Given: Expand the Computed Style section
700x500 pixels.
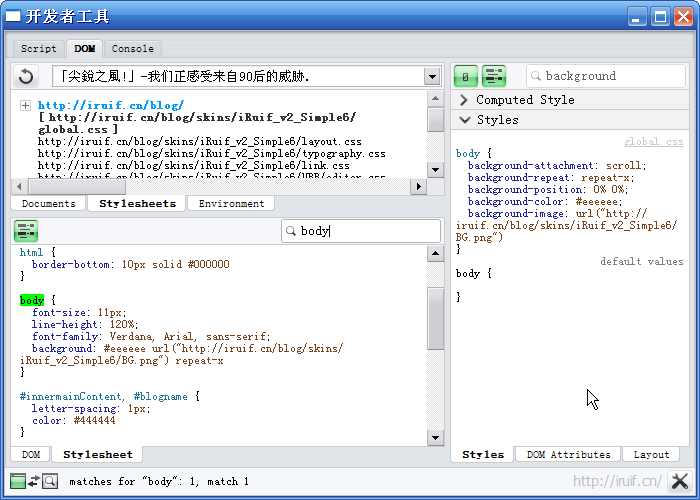Looking at the screenshot, I should click(464, 100).
